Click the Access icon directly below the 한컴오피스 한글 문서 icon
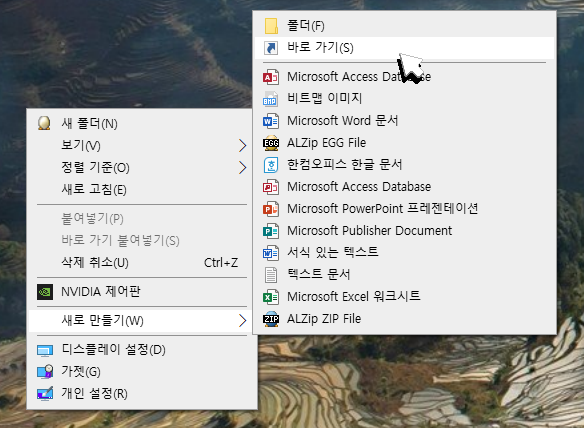 click(x=271, y=187)
